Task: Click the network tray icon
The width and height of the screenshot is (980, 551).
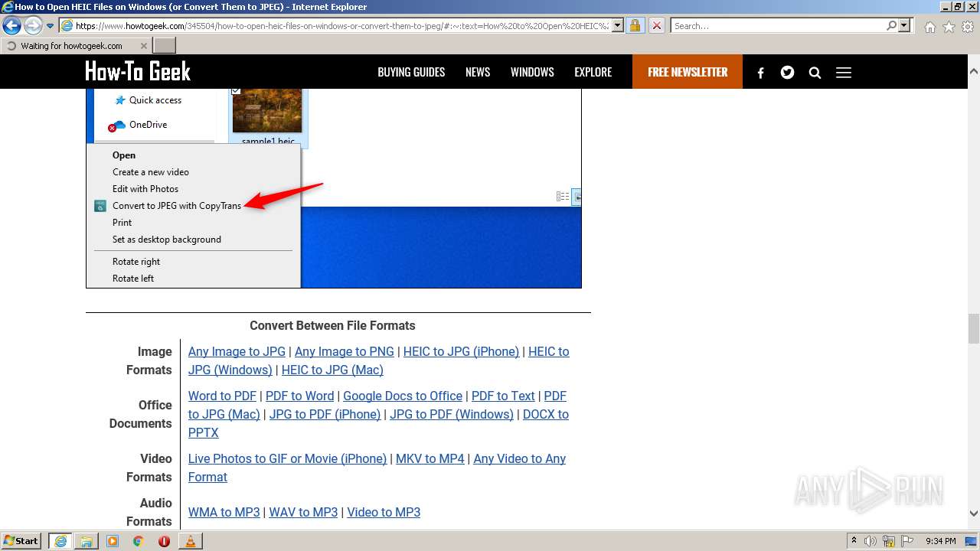Action: (x=890, y=541)
